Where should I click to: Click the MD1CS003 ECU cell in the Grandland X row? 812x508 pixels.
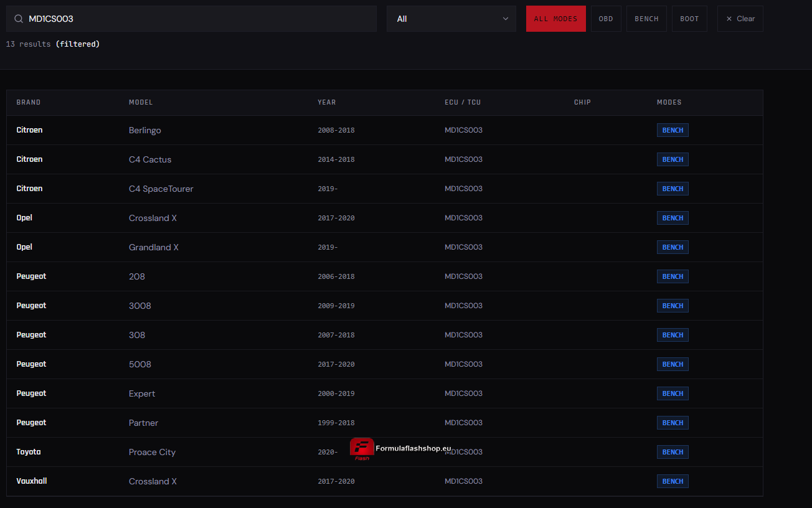click(x=463, y=247)
